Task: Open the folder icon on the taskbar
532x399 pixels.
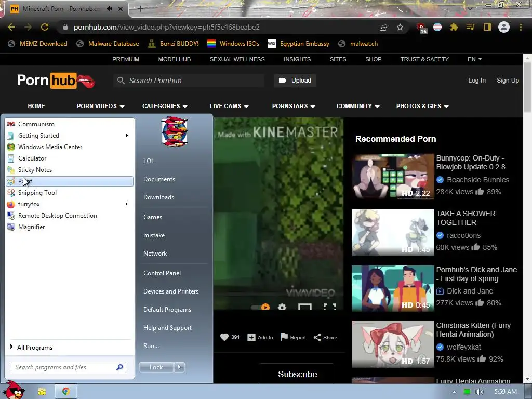Action: coord(42,392)
